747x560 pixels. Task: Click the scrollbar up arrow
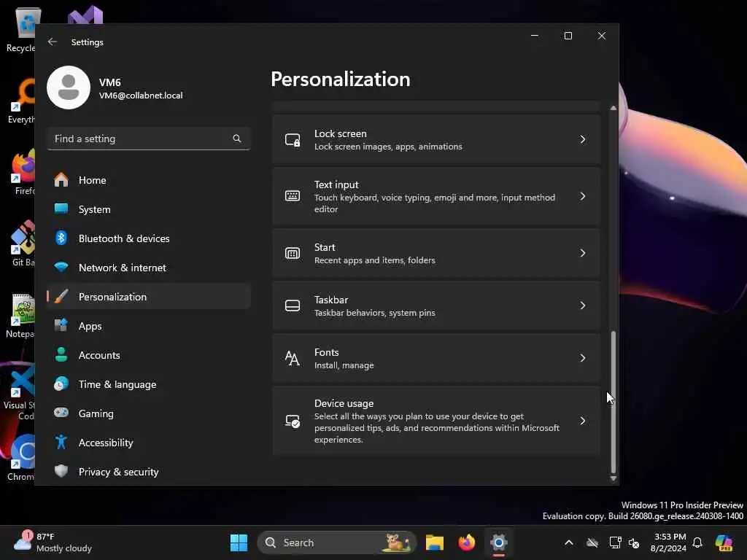pyautogui.click(x=613, y=109)
